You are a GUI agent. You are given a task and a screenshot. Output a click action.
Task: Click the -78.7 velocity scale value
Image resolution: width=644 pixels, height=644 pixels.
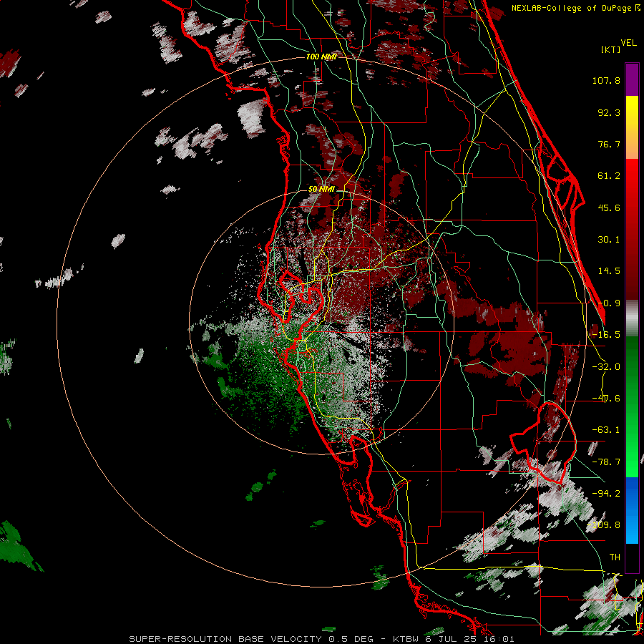(606, 462)
